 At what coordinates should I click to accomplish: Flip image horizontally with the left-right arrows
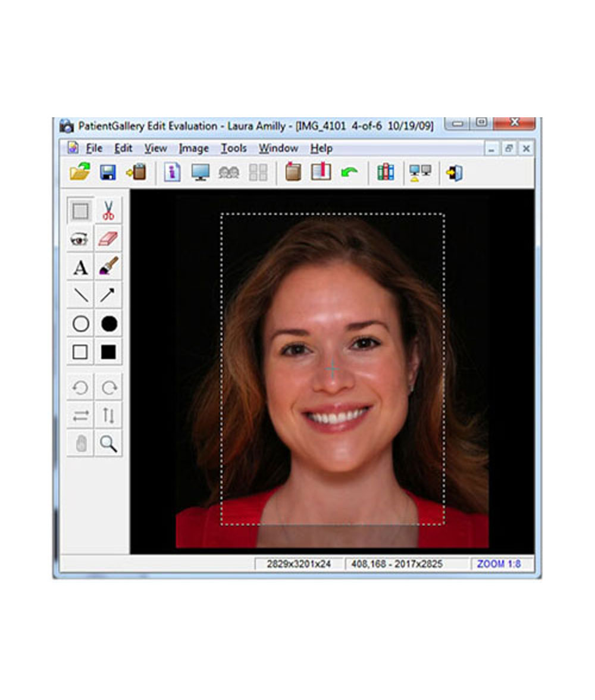coord(80,416)
